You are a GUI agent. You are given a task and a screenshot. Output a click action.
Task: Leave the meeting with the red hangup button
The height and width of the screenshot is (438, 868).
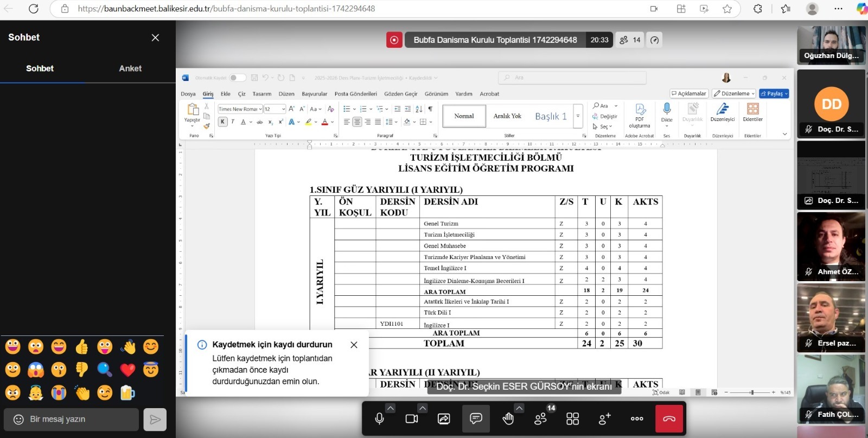[669, 418]
